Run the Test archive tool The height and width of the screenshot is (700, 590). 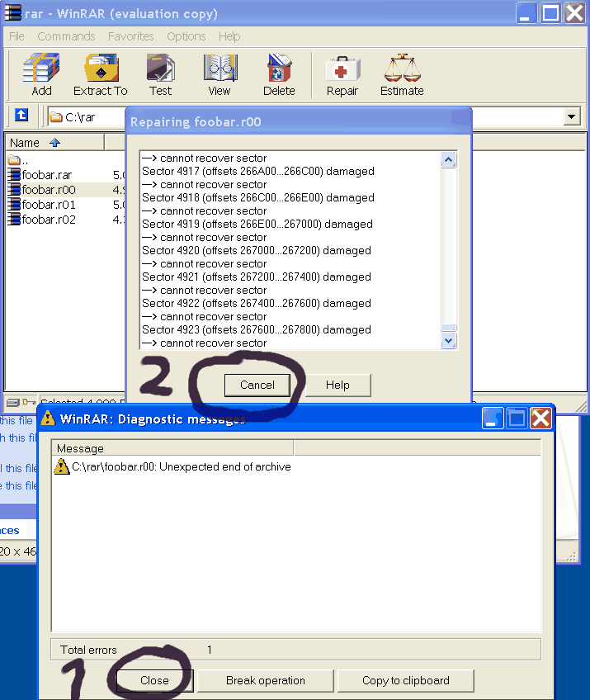(160, 74)
